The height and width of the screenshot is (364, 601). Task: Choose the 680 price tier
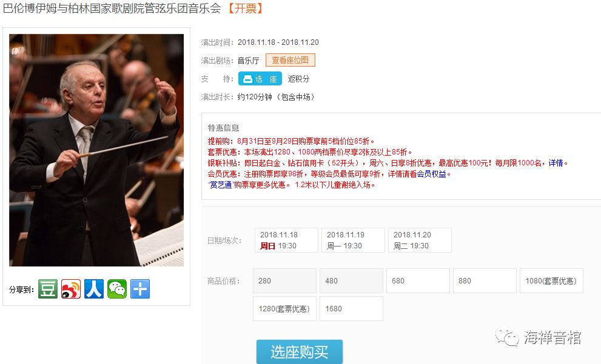418,280
